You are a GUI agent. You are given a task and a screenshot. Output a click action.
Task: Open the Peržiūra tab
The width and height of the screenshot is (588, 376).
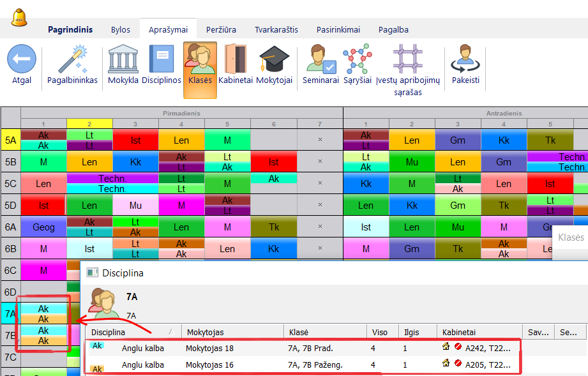click(x=221, y=29)
